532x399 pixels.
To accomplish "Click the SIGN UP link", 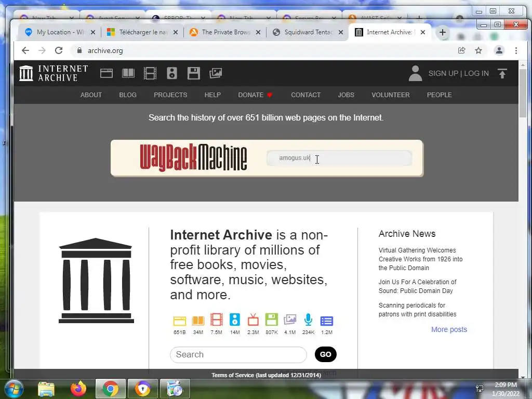I will (443, 73).
